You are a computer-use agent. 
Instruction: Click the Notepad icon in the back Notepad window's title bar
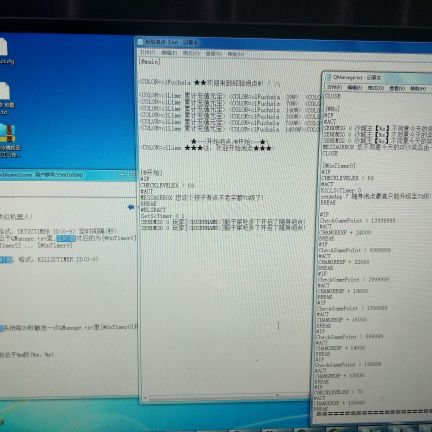click(x=141, y=42)
